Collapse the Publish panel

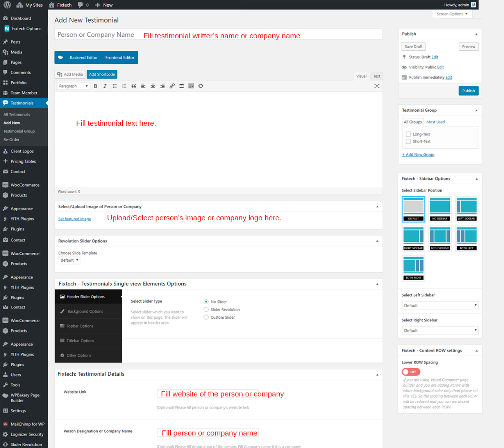[476, 34]
